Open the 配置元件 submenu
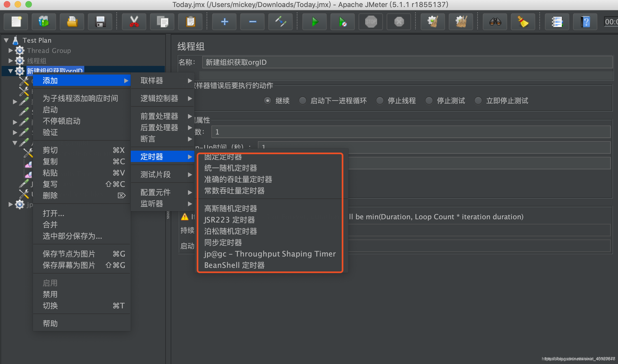618x364 pixels. (x=163, y=192)
